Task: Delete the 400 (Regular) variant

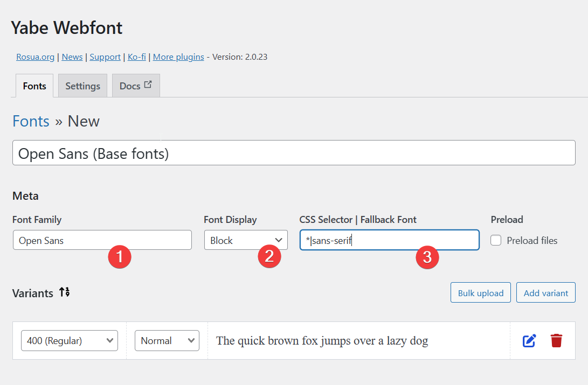Action: [557, 341]
